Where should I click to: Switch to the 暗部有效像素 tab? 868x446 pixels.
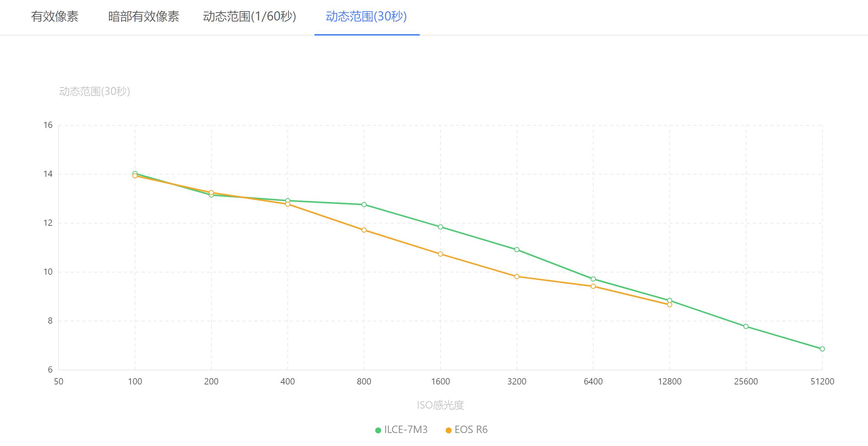143,17
